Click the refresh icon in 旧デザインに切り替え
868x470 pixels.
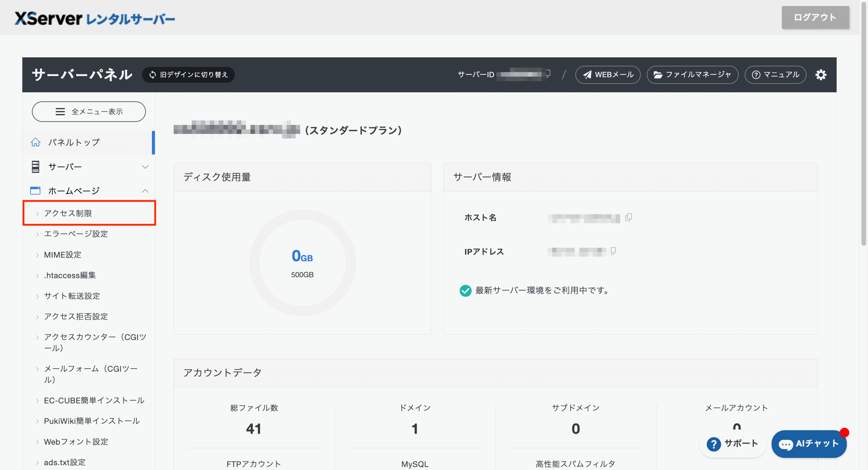tap(153, 75)
